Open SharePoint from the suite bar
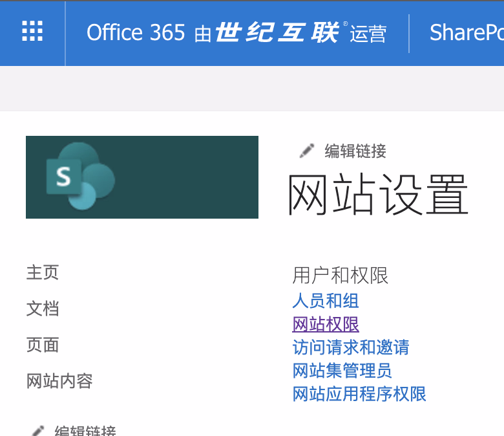This screenshot has height=436, width=504. 467,32
